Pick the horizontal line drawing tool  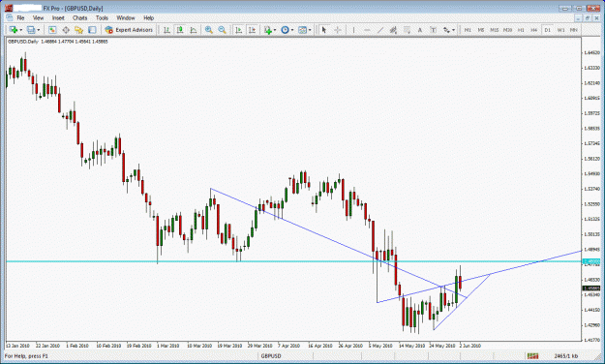(367, 30)
